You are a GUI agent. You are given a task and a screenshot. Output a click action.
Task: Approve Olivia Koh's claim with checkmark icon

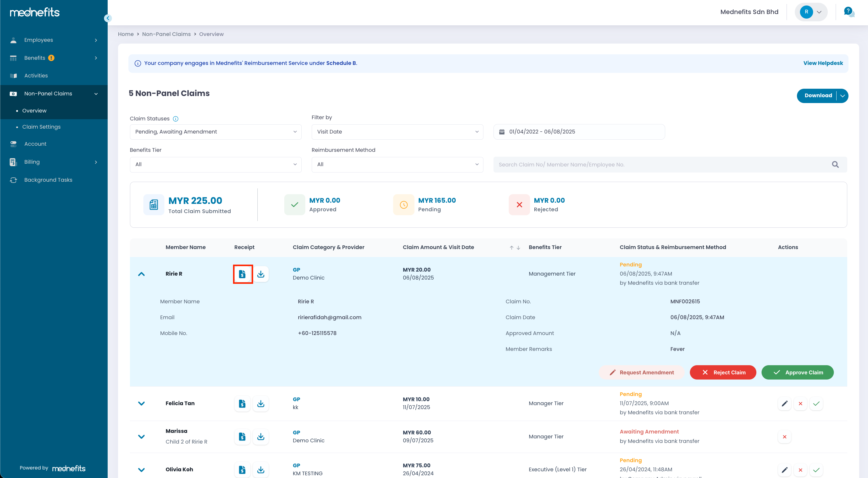coord(816,469)
